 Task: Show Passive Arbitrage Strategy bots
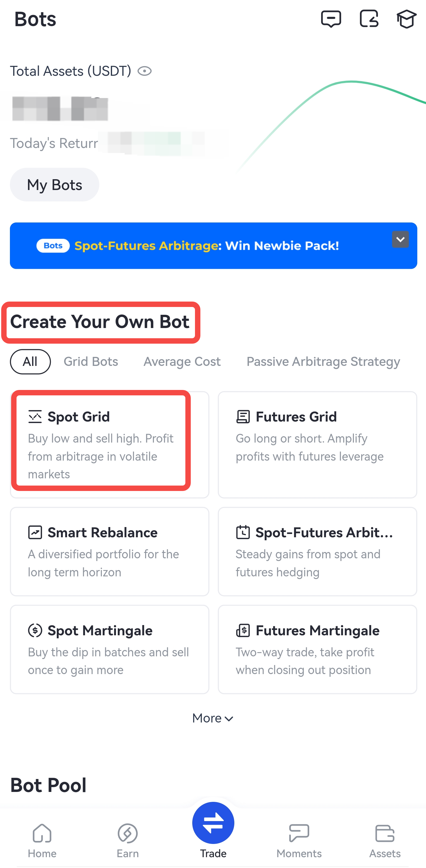[x=323, y=362]
